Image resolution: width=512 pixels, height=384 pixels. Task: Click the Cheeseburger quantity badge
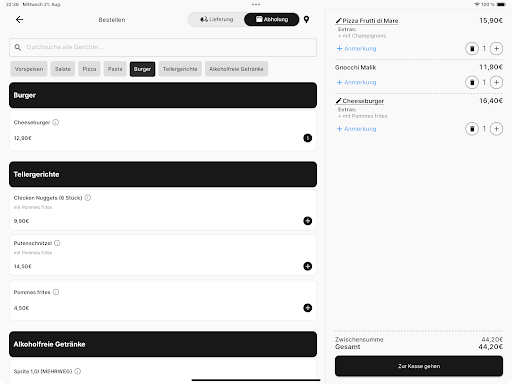click(308, 138)
